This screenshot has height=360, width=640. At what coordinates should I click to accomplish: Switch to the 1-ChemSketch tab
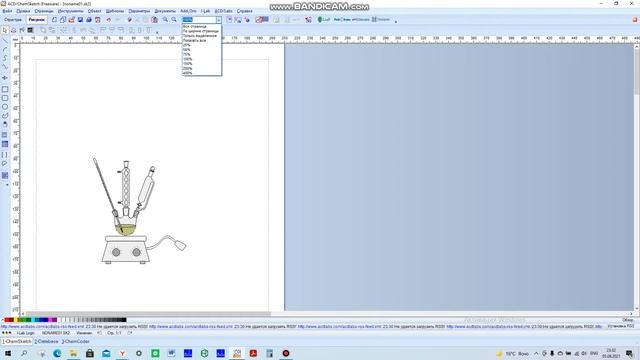coord(16,341)
